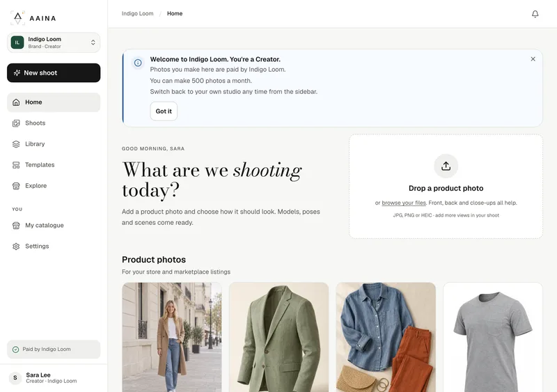Open the woman in camel coat thumbnail
The image size is (557, 392).
[172, 337]
